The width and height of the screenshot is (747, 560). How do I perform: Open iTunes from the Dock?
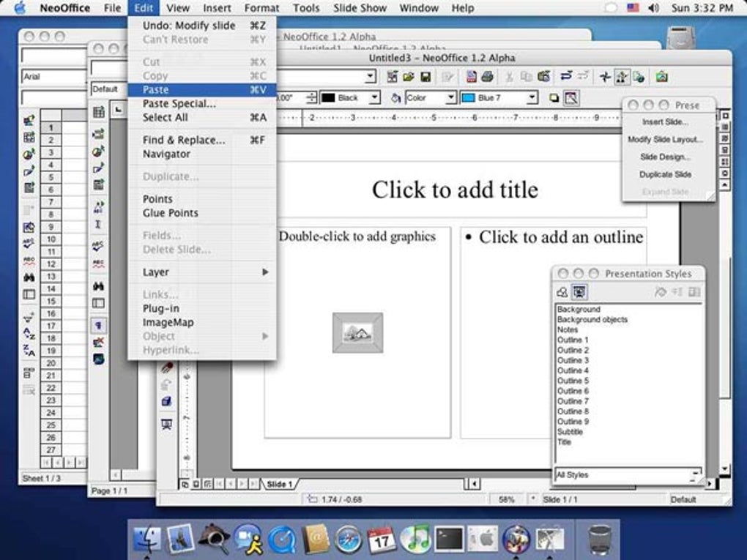pyautogui.click(x=416, y=540)
